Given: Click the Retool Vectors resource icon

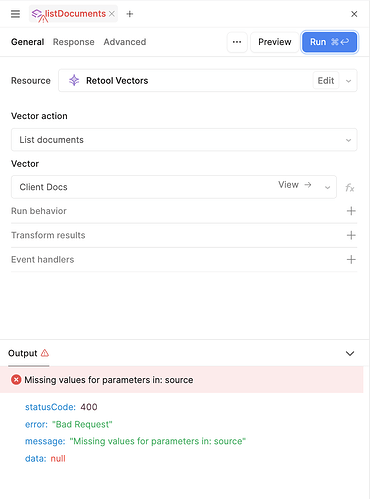Looking at the screenshot, I should (74, 80).
